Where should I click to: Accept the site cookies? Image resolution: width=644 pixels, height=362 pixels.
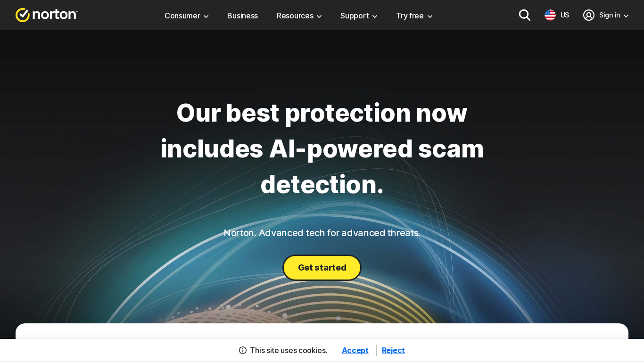point(355,350)
